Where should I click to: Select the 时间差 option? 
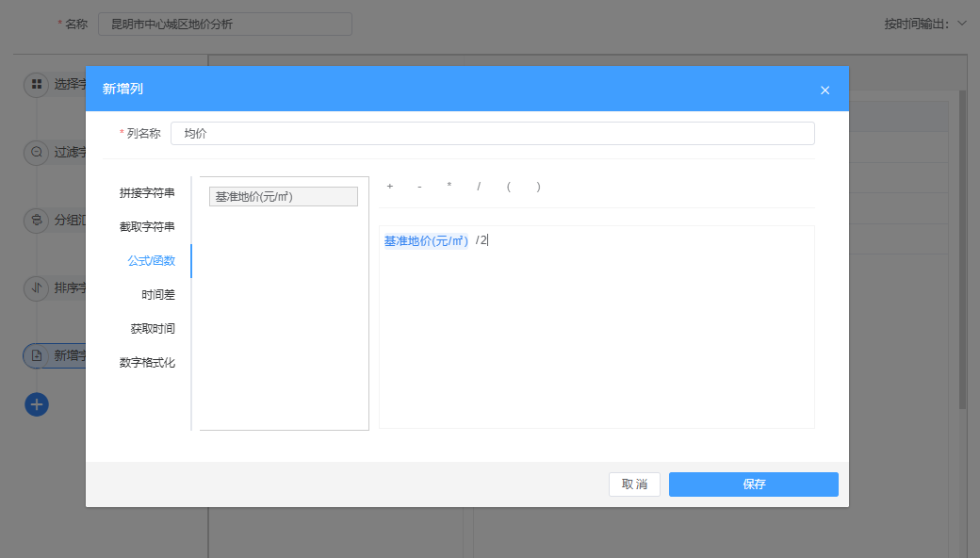pyautogui.click(x=158, y=294)
